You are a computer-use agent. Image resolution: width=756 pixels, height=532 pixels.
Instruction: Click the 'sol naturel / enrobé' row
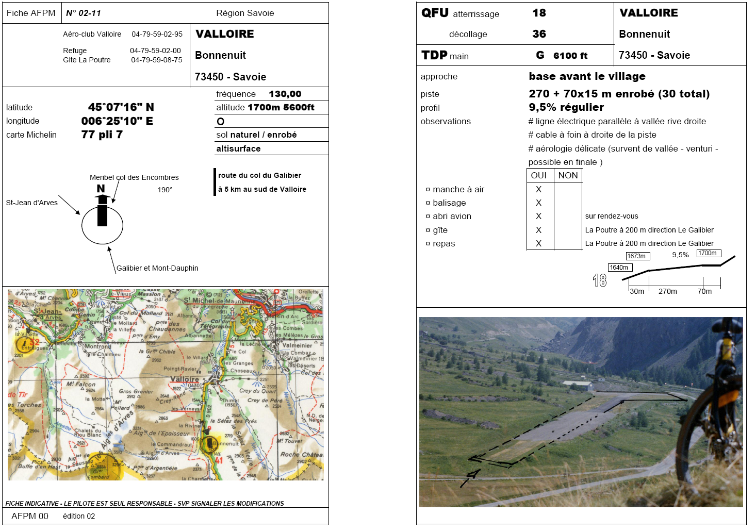click(x=271, y=135)
